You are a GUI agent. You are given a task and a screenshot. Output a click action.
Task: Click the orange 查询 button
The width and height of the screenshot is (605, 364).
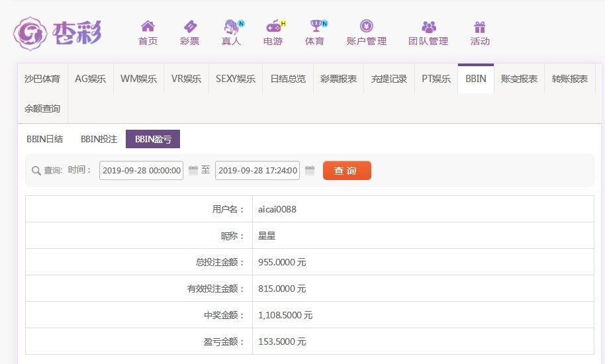click(x=347, y=171)
